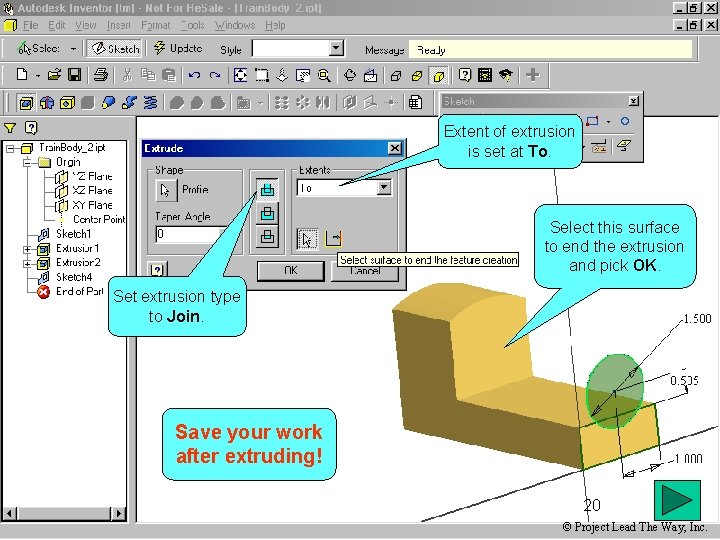The image size is (720, 540).
Task: Click the Select button in toolbar
Action: click(x=39, y=48)
